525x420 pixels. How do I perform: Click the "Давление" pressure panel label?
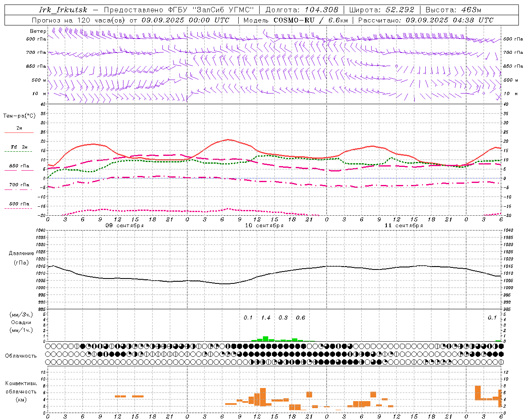pyautogui.click(x=21, y=253)
